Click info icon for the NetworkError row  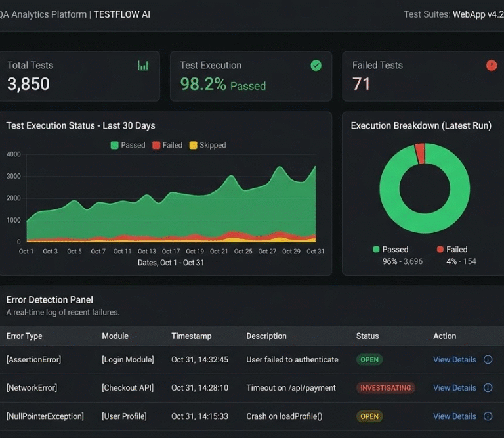pos(488,388)
